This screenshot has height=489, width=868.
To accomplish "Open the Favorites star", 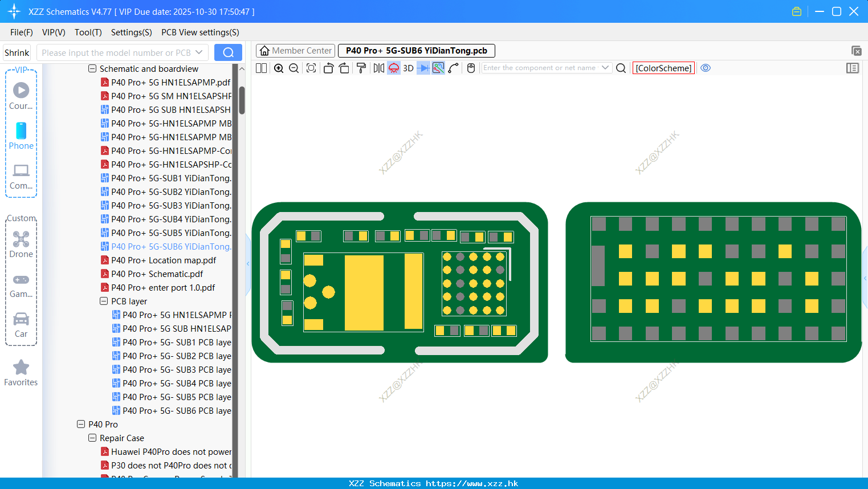I will click(x=21, y=373).
